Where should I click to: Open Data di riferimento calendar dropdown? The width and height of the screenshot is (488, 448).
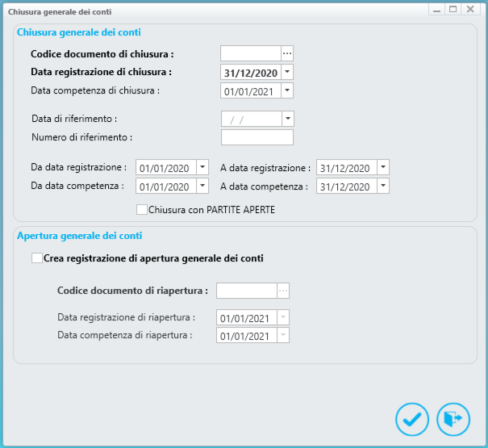tap(287, 119)
